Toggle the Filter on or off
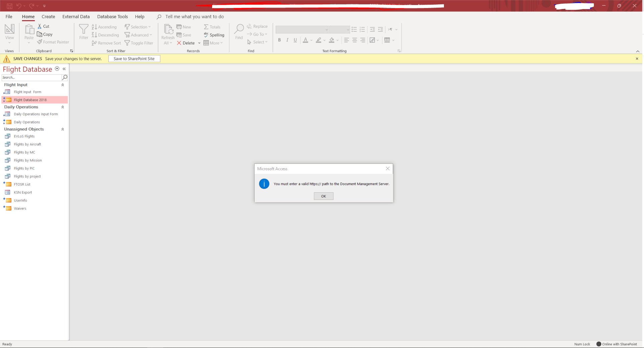Viewport: 644px width, 348px height. (139, 43)
